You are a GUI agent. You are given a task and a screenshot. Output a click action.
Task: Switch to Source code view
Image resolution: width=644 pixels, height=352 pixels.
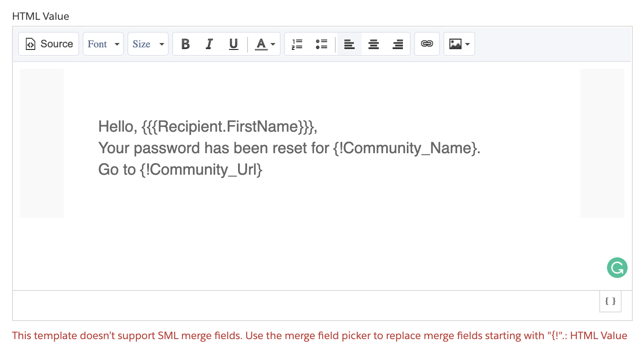(x=49, y=44)
